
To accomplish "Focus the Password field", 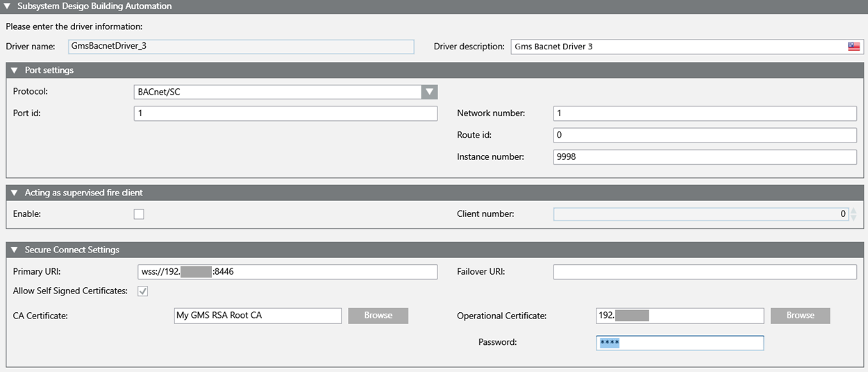I will pos(679,343).
